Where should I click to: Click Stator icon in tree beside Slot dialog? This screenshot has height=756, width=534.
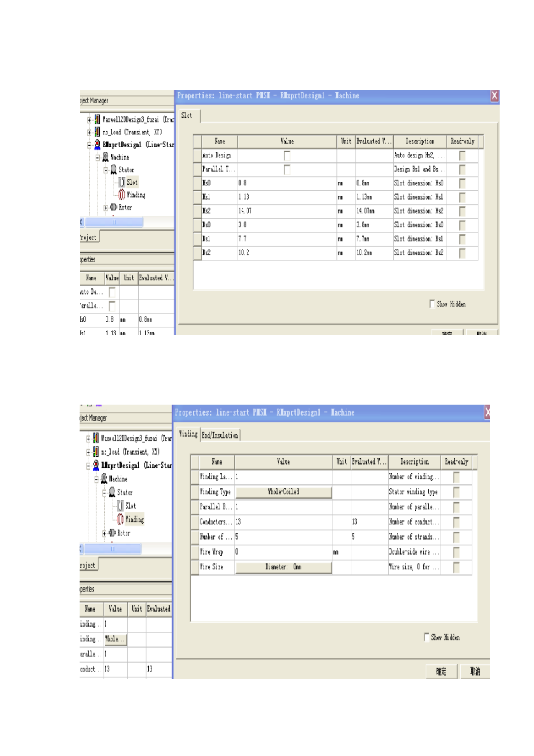click(113, 169)
